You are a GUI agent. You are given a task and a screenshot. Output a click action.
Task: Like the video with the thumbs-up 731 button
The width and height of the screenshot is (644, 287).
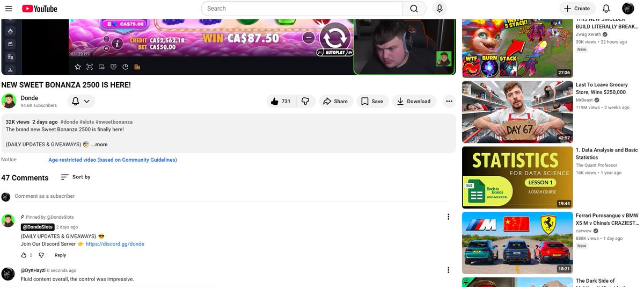[x=281, y=101]
